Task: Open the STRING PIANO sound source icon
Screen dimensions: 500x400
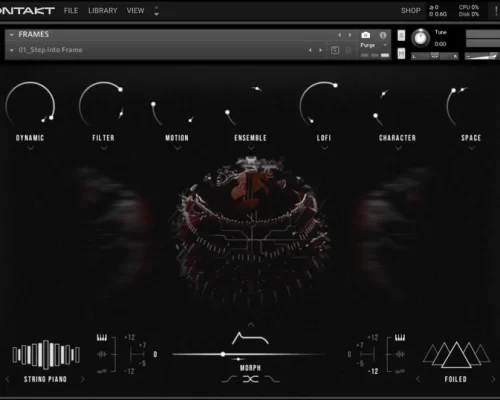Action: point(46,355)
